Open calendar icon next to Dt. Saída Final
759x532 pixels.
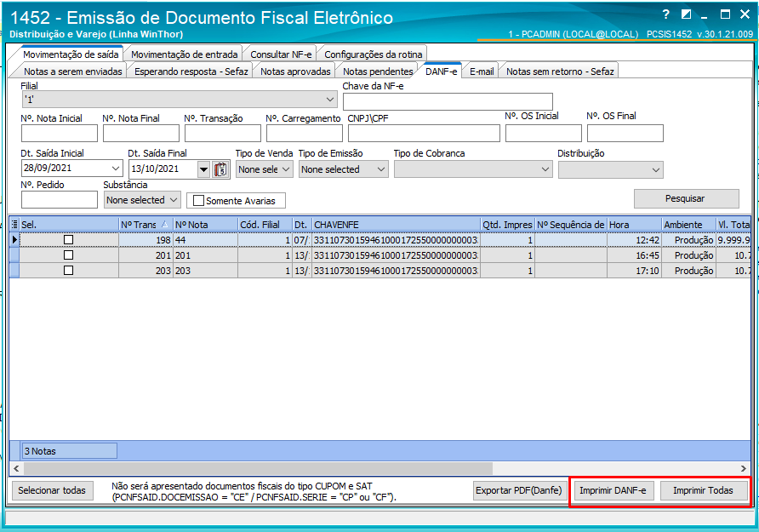[x=220, y=169]
